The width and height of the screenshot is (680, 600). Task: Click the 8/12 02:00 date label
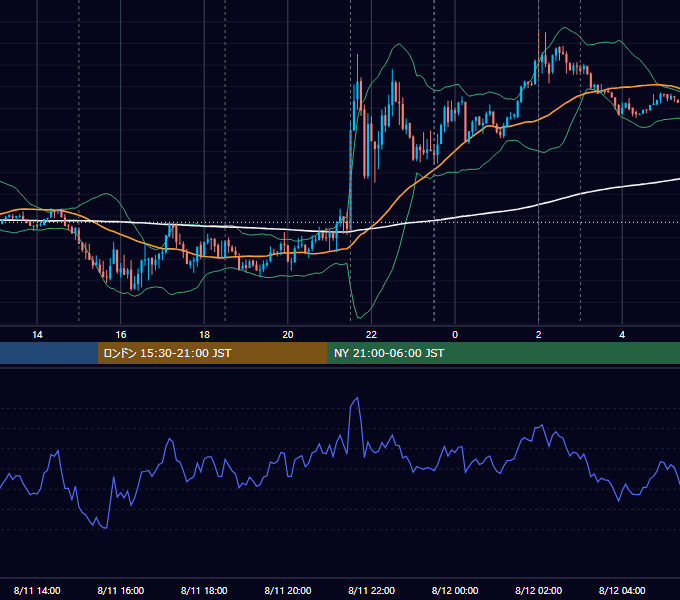pos(539,590)
